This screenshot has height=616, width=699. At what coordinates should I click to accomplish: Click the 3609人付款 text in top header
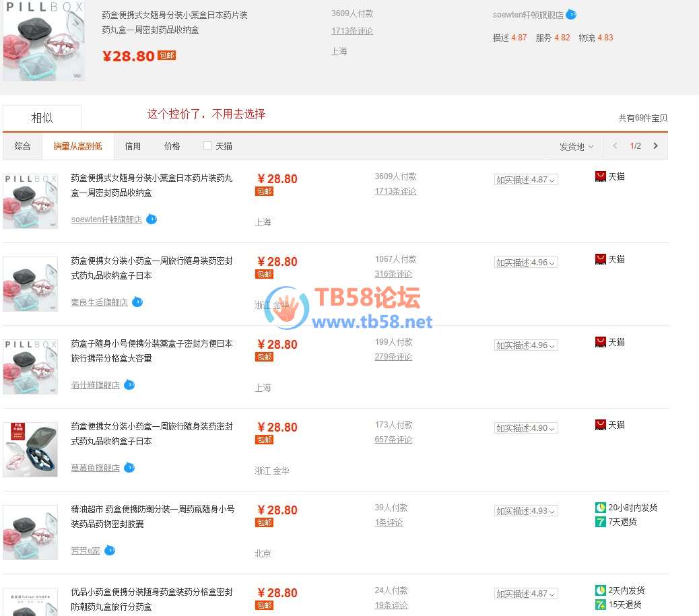point(352,13)
